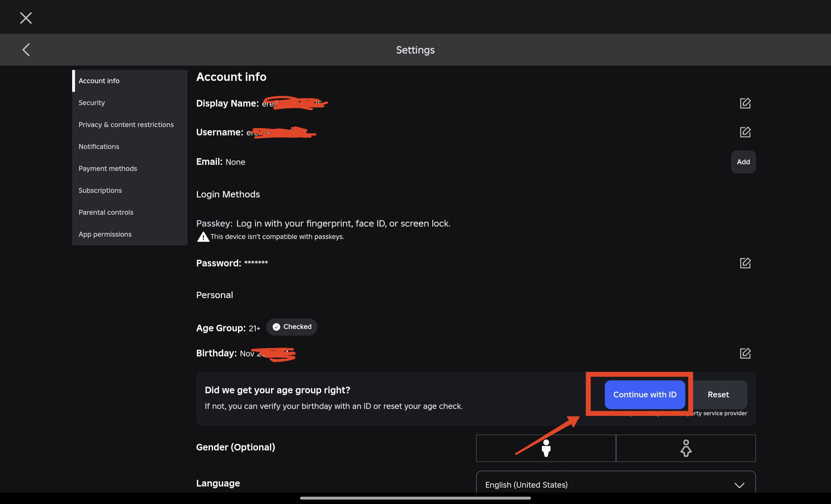Edit the Username with pencil icon
Screen dimensions: 831x504
click(x=745, y=132)
